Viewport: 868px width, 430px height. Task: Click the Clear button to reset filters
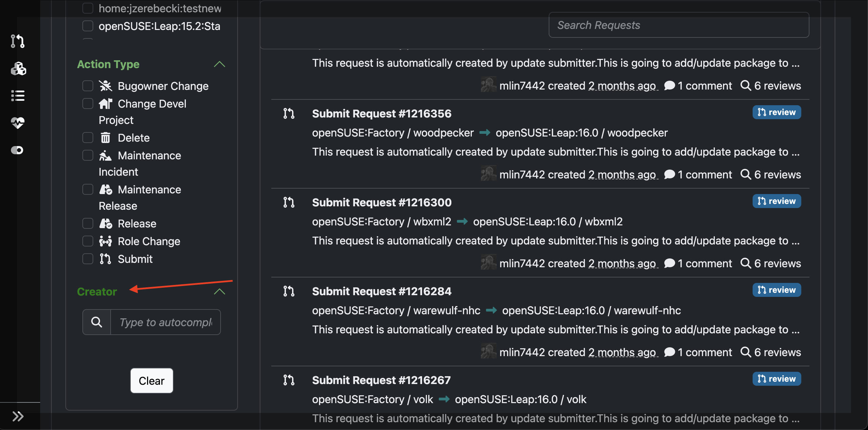(152, 380)
